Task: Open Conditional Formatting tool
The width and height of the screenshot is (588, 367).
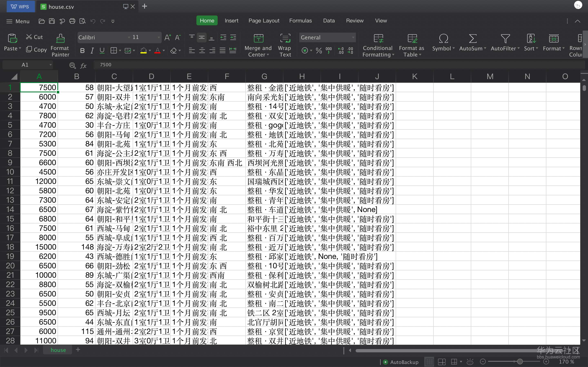Action: pyautogui.click(x=378, y=39)
